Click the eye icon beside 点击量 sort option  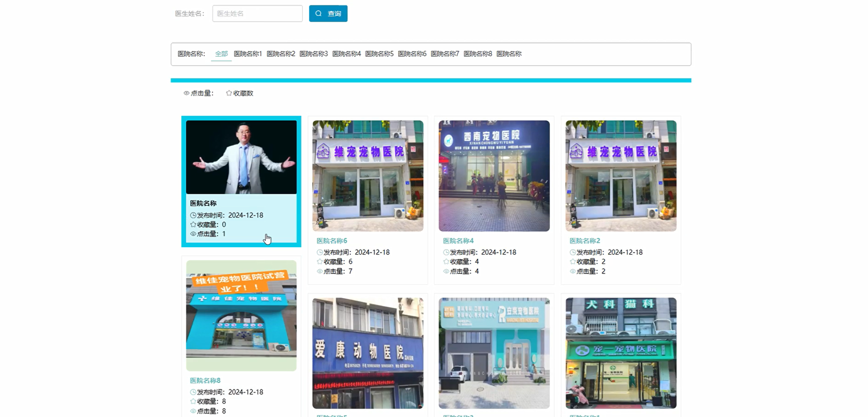(x=186, y=93)
